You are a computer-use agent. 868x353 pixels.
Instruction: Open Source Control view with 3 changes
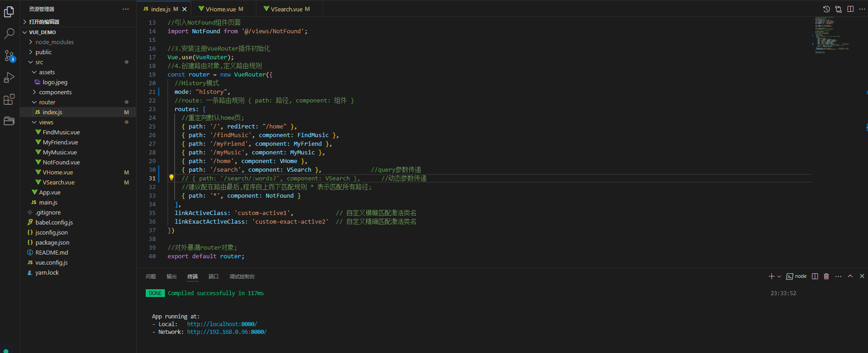pyautogui.click(x=9, y=56)
